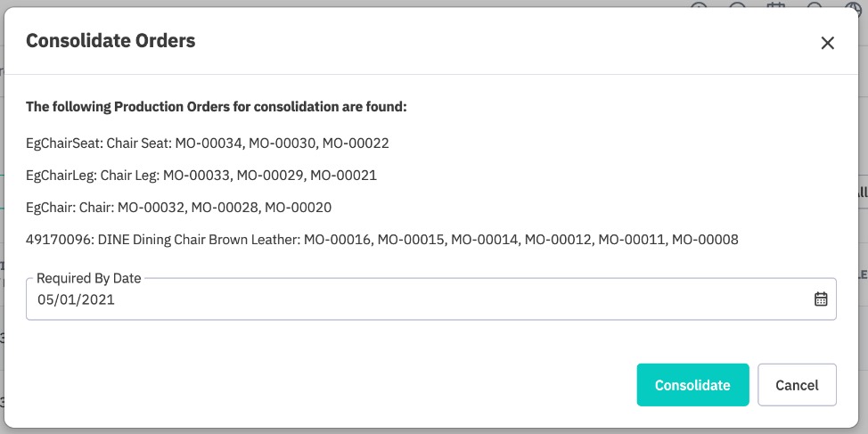Click the date field showing 05/01/2021
Image resolution: width=868 pixels, height=434 pixels.
pos(430,299)
